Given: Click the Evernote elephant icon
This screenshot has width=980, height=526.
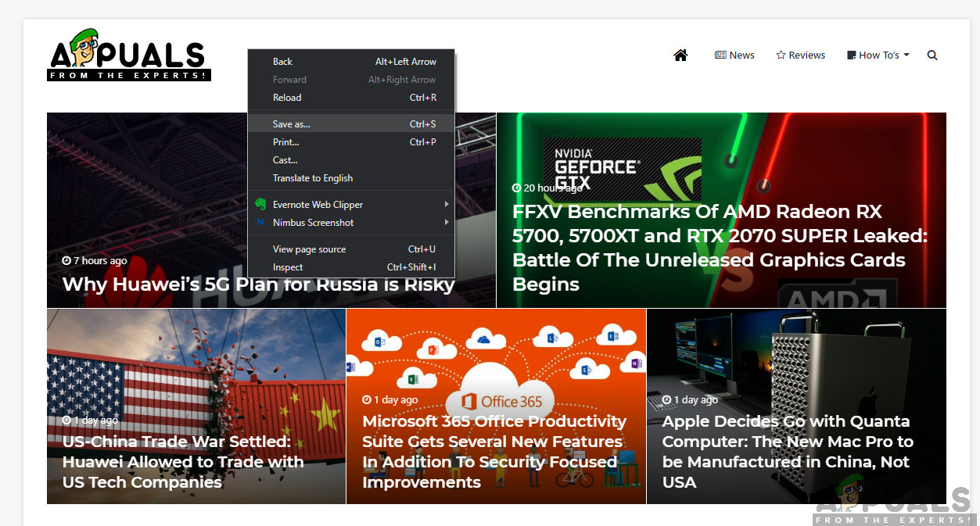Looking at the screenshot, I should tap(260, 205).
